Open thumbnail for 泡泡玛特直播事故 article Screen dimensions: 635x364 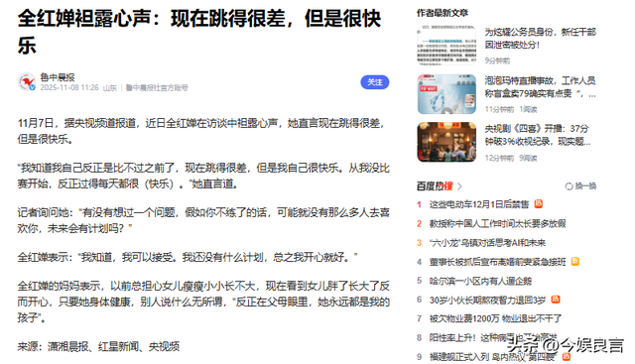click(446, 94)
